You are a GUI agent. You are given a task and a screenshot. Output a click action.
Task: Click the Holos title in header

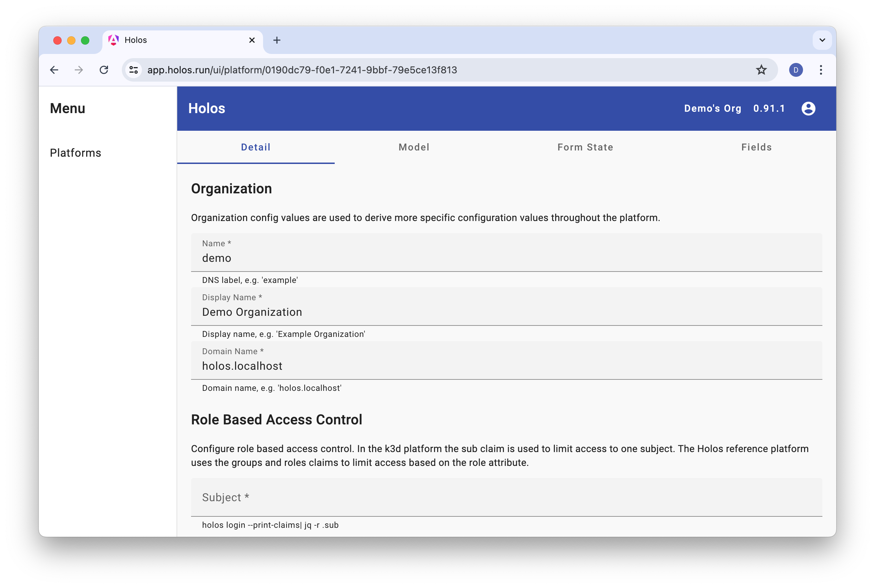pos(206,108)
